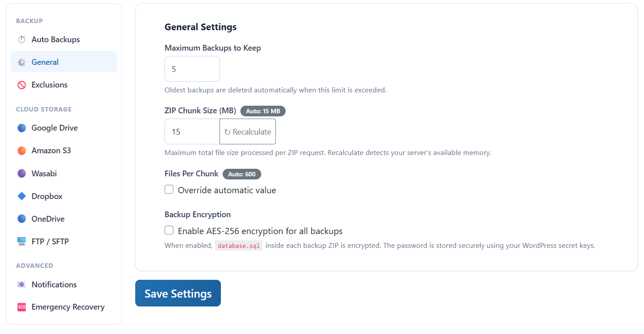This screenshot has width=644, height=334.
Task: Click the Files Per Chunk label
Action: coord(192,174)
